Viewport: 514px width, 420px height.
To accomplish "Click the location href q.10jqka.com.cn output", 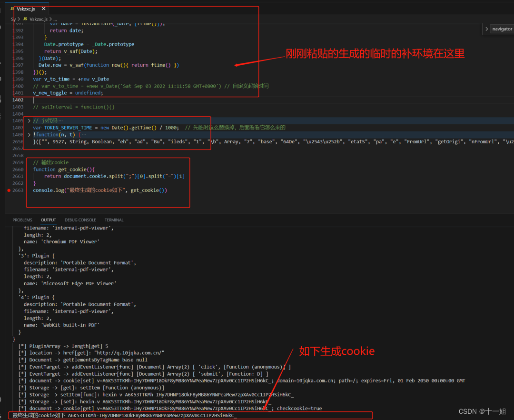I will click(x=91, y=353).
